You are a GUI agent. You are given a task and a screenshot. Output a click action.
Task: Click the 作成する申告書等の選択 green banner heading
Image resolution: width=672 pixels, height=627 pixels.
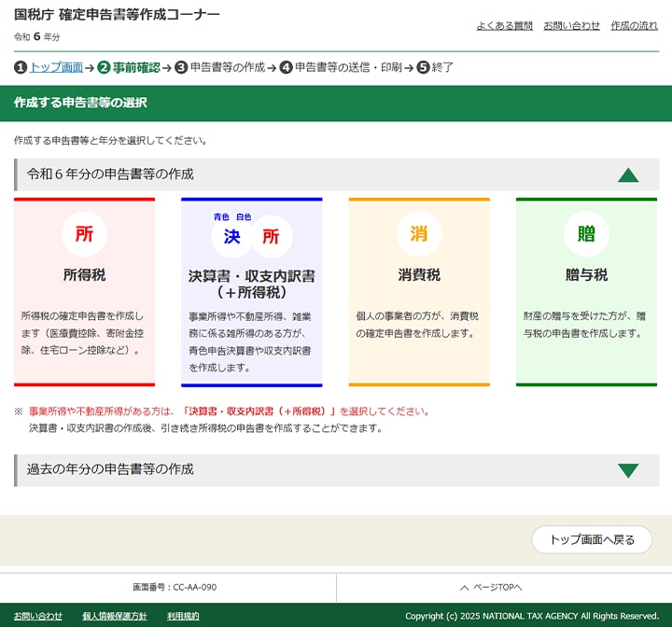point(80,103)
